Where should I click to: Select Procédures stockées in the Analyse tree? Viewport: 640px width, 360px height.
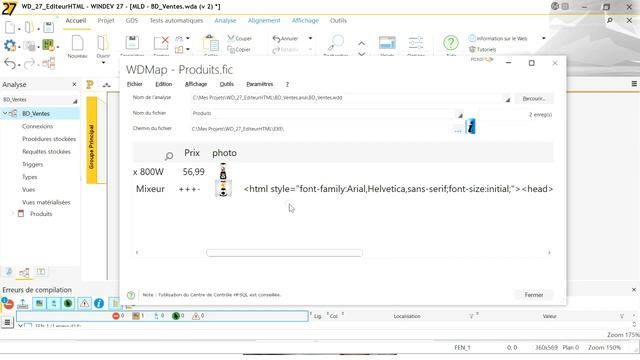tap(49, 139)
